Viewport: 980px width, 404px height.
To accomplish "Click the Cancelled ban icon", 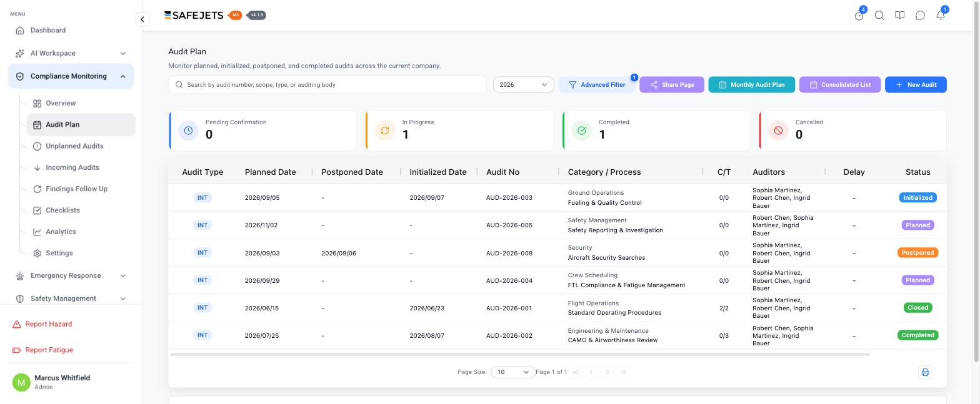I will 778,131.
